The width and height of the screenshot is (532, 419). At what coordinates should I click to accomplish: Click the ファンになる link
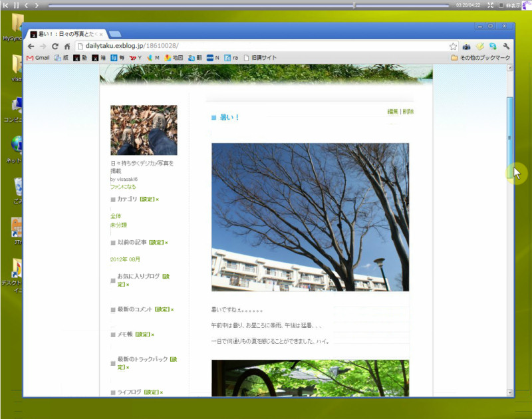point(123,187)
